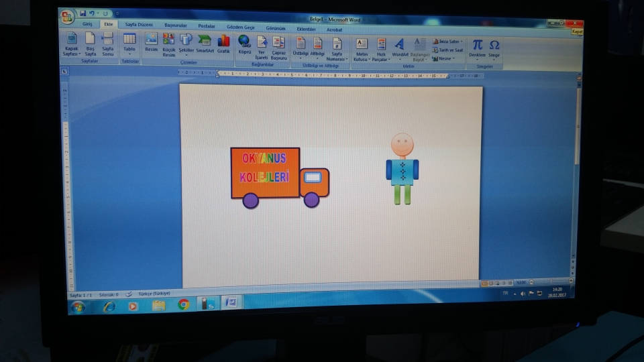644x362 pixels.
Task: Show hidden tray icons arrow
Action: 515,294
